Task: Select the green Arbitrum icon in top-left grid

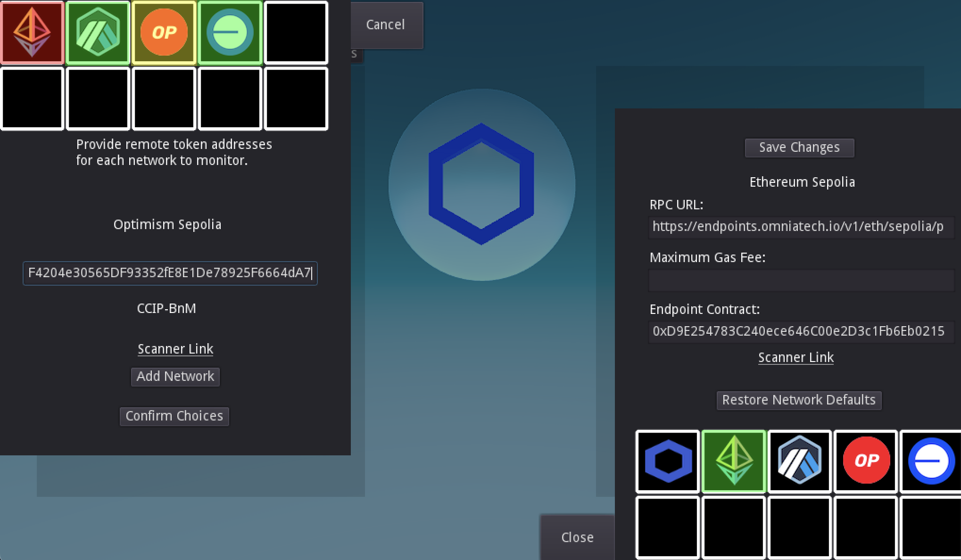Action: (98, 33)
